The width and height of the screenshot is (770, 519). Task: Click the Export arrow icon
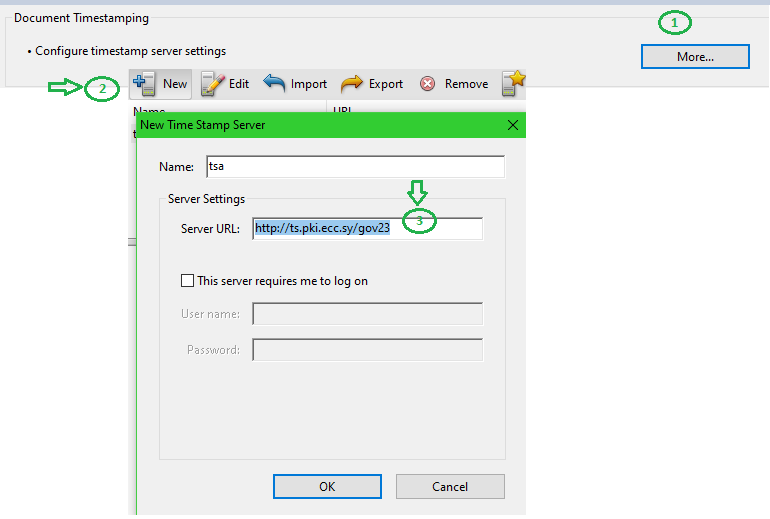[352, 84]
